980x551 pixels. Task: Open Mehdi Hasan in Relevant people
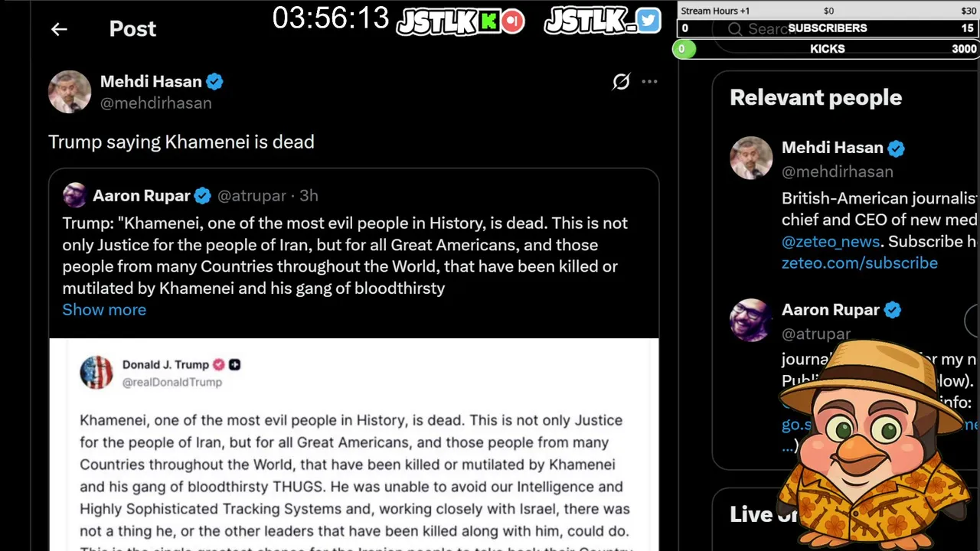[832, 148]
